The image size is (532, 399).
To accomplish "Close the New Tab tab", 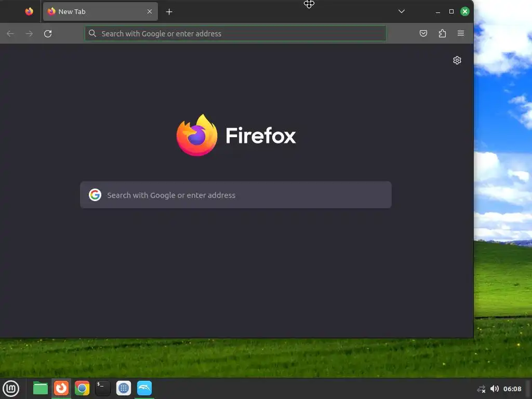I will (x=150, y=11).
